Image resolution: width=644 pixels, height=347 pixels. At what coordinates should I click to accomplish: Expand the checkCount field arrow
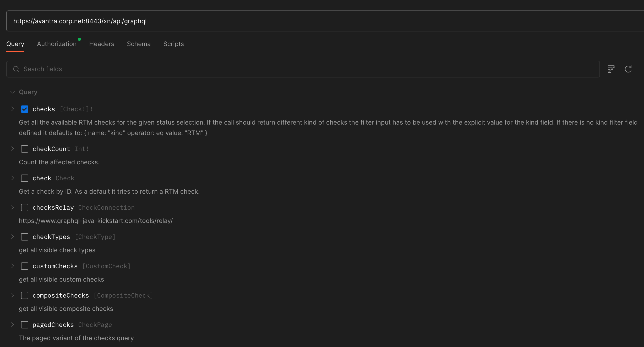[x=12, y=149]
